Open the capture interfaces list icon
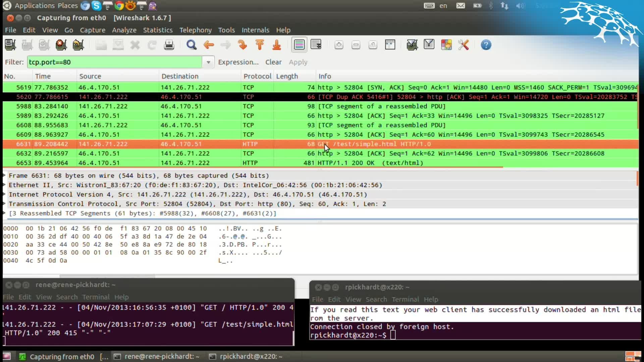Image resolution: width=644 pixels, height=362 pixels. pos(10,45)
